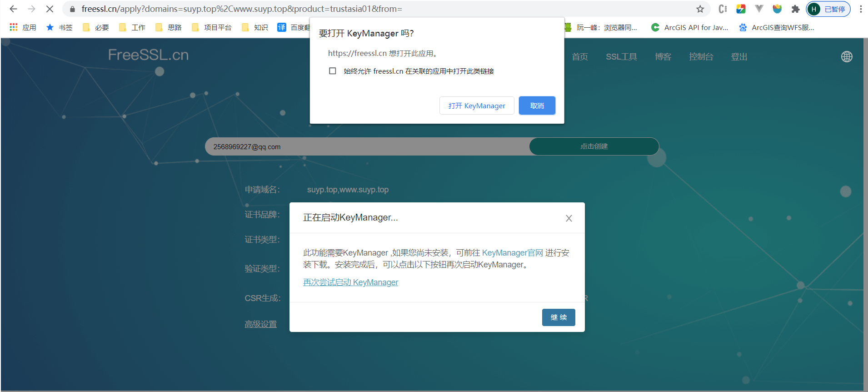This screenshot has height=392, width=868.
Task: Click the email input field
Action: 367,146
